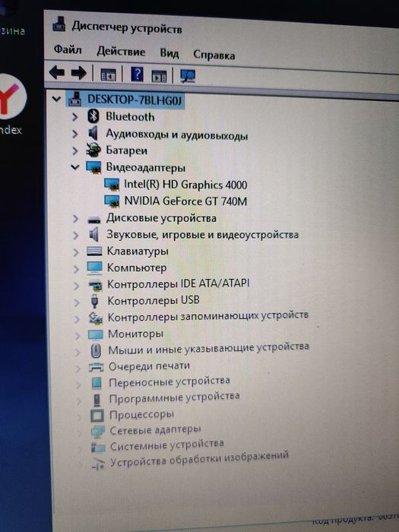
Task: Select NVIDIA GeForce GT 740M entry
Action: (x=185, y=201)
